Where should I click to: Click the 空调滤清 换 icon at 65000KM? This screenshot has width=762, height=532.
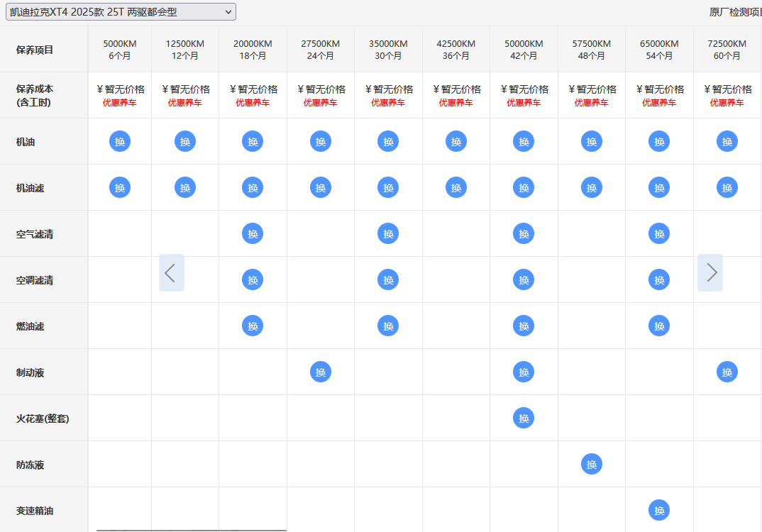(x=659, y=279)
